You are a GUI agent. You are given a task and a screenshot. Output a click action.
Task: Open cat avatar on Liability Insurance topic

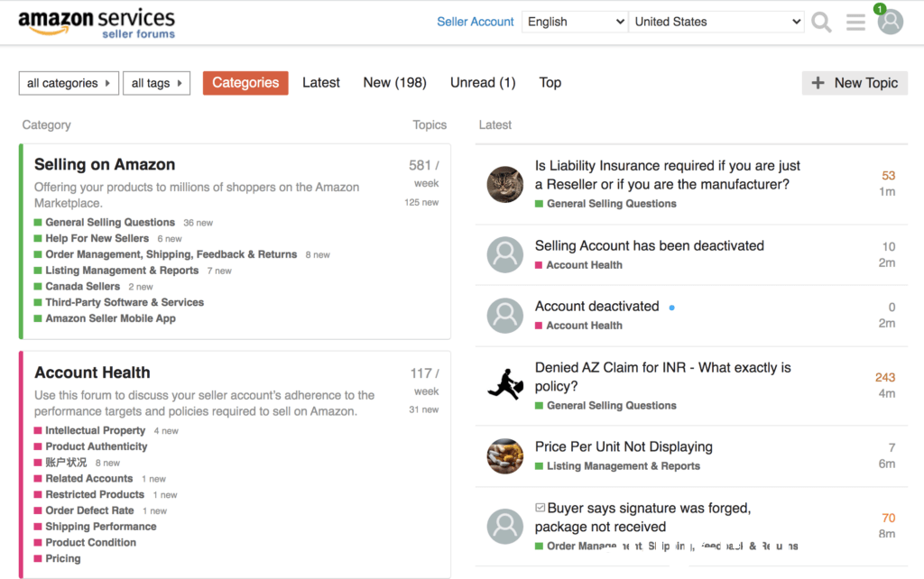[505, 184]
